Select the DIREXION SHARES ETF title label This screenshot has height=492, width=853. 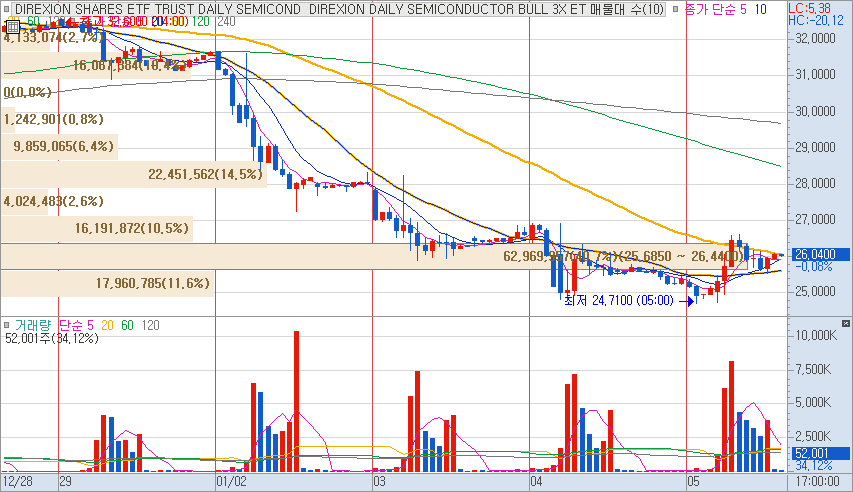(x=339, y=9)
